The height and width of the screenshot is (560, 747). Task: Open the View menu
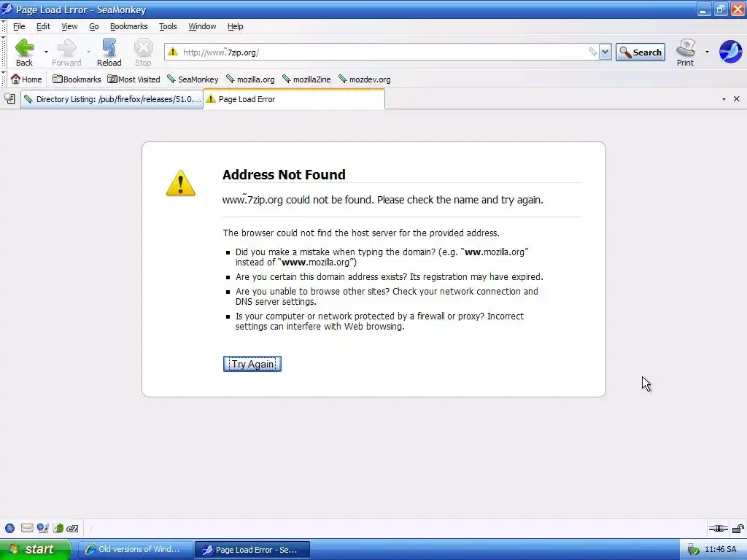click(69, 27)
